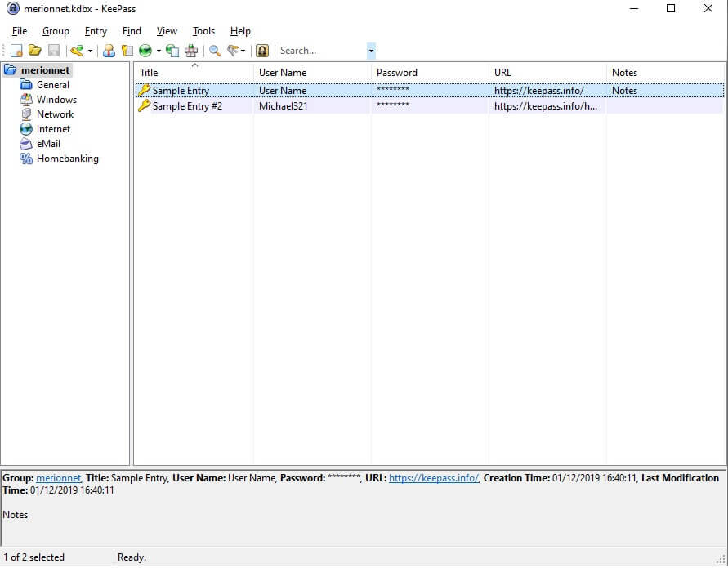Viewport: 728px width, 568px height.
Task: Open the Search box dropdown arrow
Action: click(371, 51)
